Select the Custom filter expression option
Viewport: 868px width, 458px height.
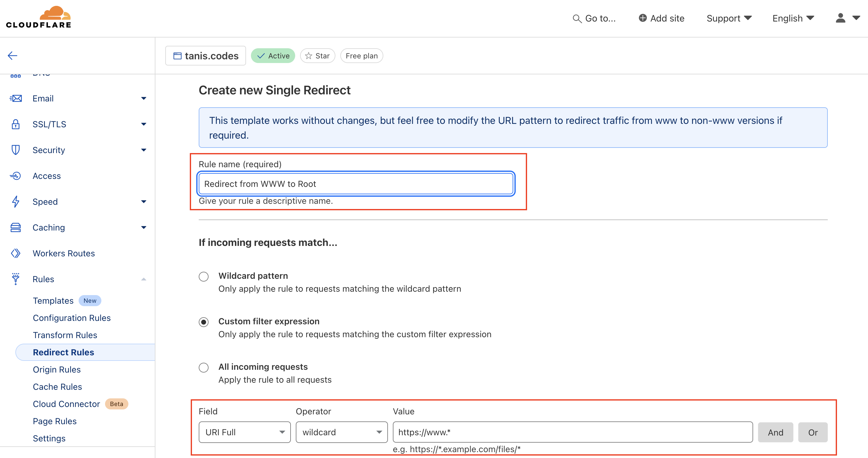[x=204, y=322]
